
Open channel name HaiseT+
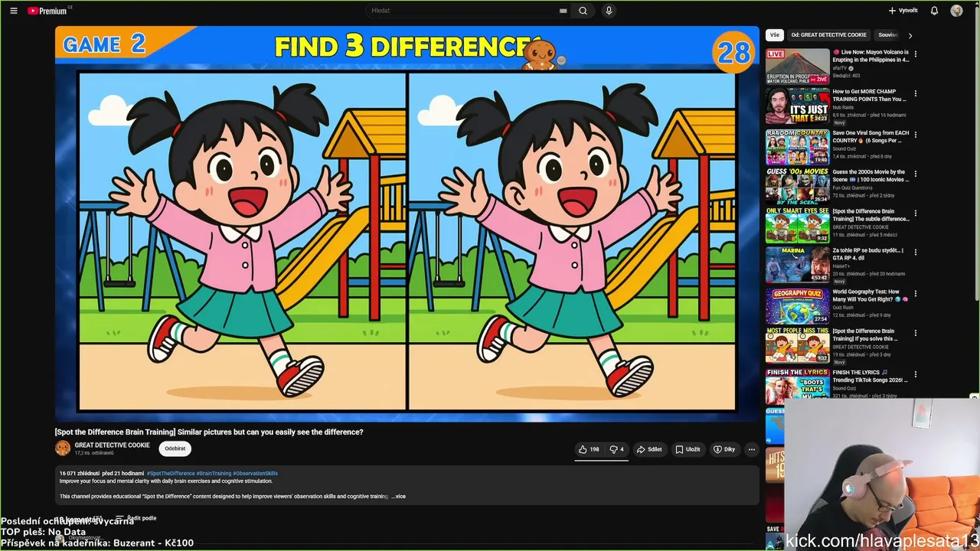(x=842, y=266)
